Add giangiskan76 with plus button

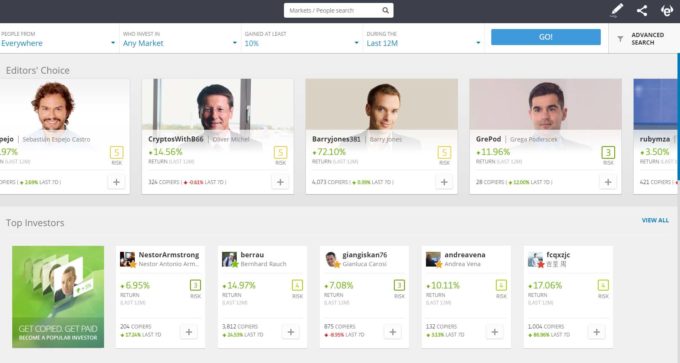pos(392,332)
